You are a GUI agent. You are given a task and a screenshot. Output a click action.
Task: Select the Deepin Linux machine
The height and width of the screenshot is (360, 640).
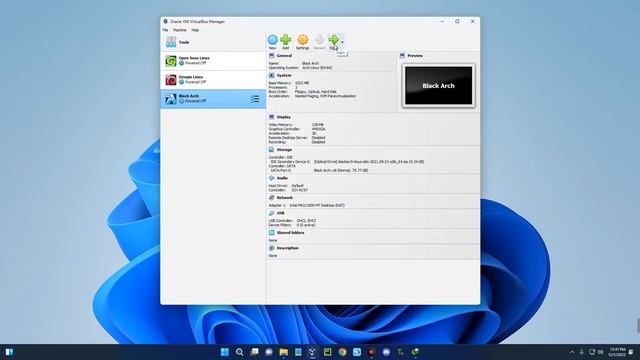213,80
